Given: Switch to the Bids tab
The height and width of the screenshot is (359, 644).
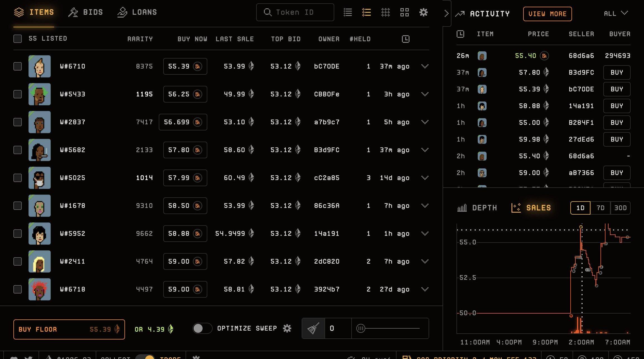Looking at the screenshot, I should point(86,12).
